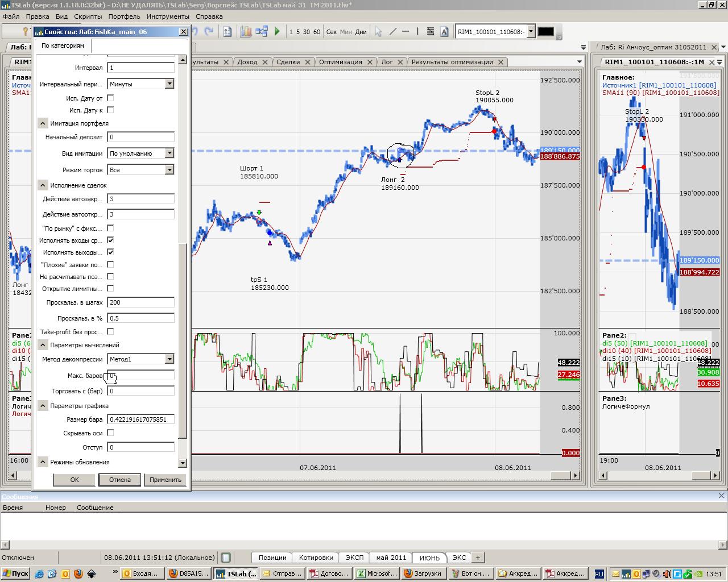Enable the "Исп. Дату от" checkbox
Screen dimensions: 728x582
point(110,98)
